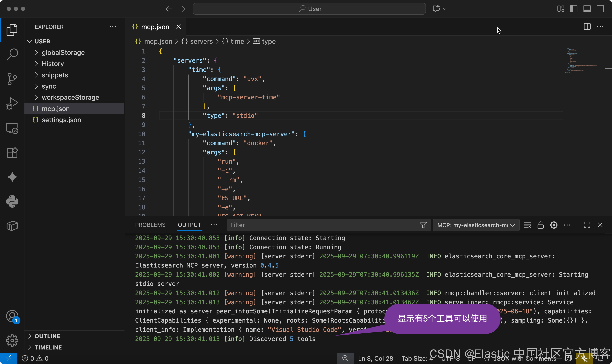The height and width of the screenshot is (364, 612).
Task: Select mcp.json in the explorer tree
Action: pos(75,109)
